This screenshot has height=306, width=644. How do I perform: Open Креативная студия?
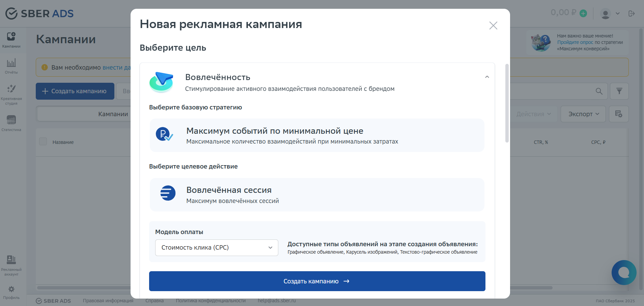point(12,93)
